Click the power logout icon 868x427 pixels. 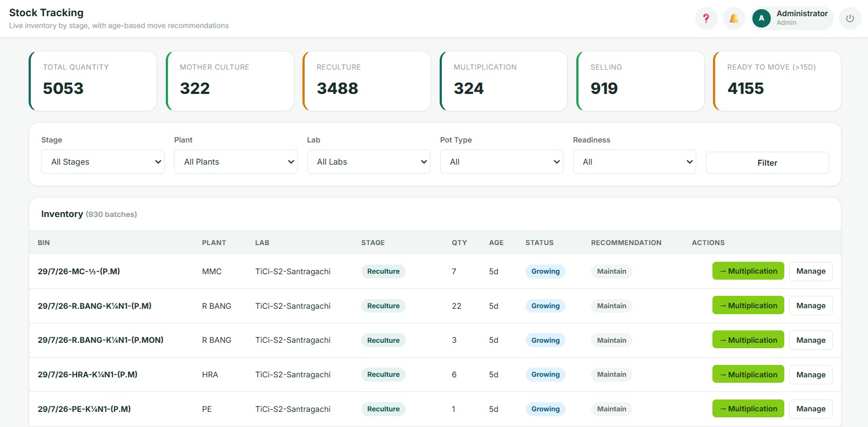[x=850, y=18]
